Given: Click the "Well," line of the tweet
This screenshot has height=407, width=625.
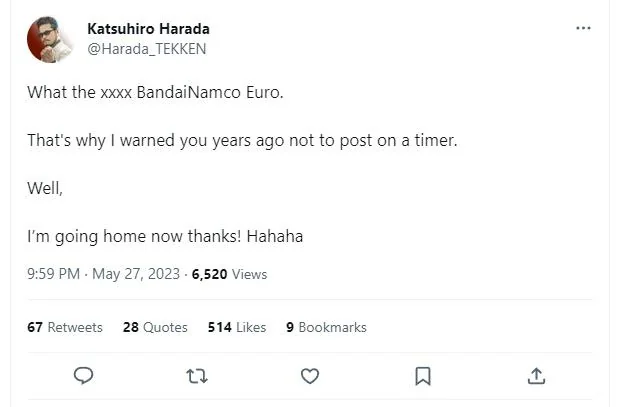Looking at the screenshot, I should click(x=45, y=188).
